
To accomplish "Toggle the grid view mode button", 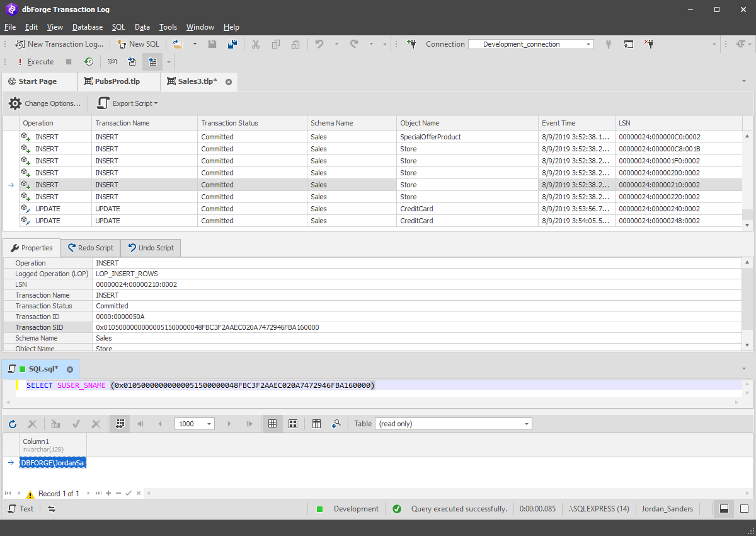I will tap(273, 424).
